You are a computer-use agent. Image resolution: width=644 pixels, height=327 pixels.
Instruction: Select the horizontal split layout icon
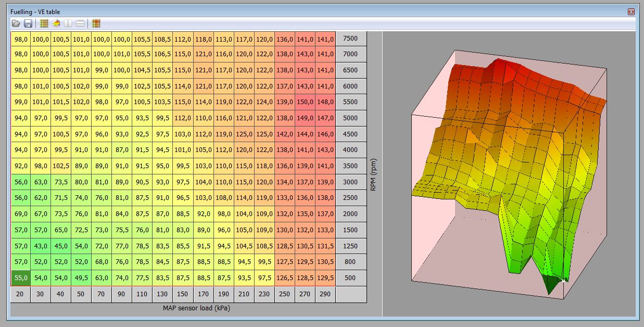coord(80,23)
